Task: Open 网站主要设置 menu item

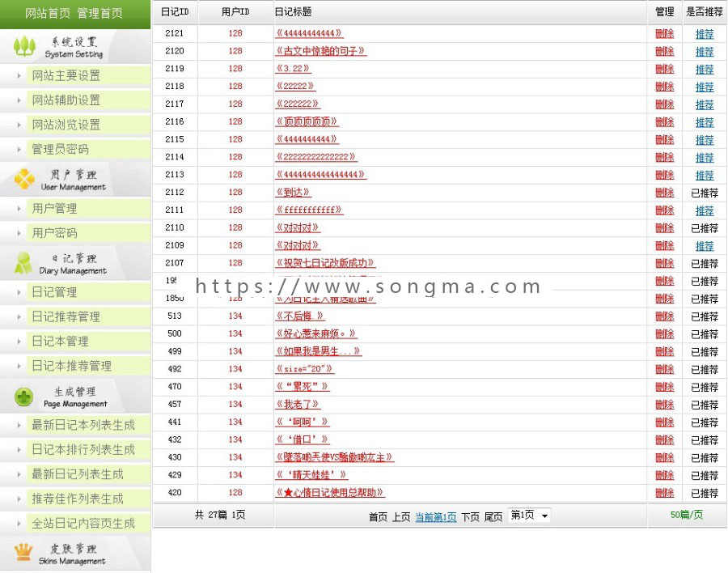Action: pyautogui.click(x=66, y=75)
